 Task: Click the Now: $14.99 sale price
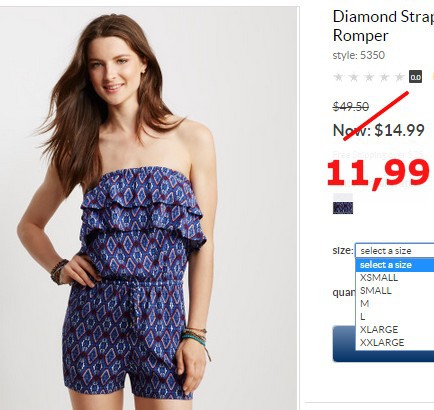pos(379,130)
